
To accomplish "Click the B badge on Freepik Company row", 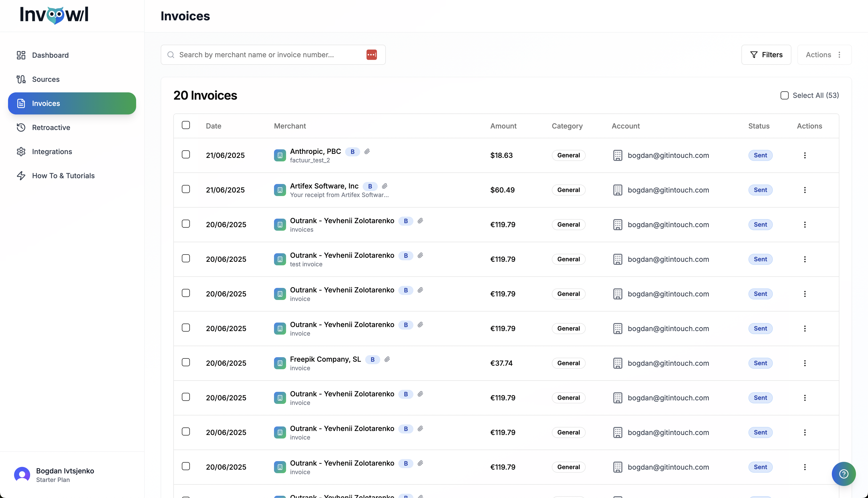I will (372, 359).
